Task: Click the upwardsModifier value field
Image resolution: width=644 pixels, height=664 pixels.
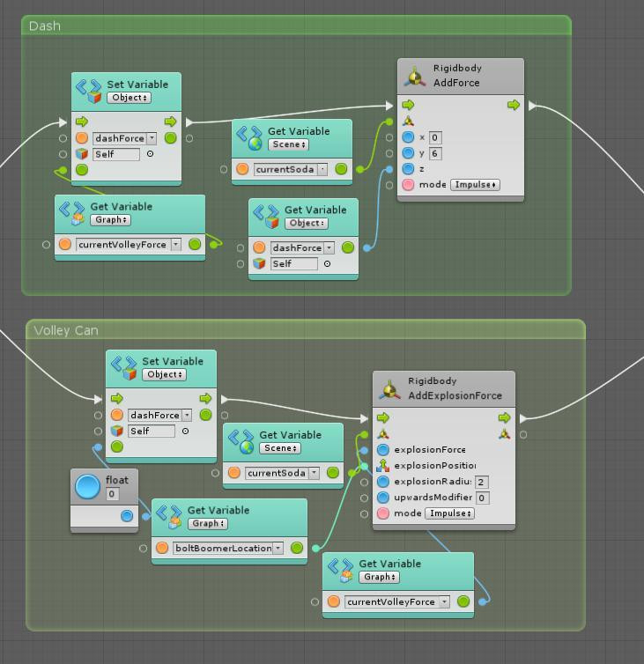Action: click(x=482, y=498)
